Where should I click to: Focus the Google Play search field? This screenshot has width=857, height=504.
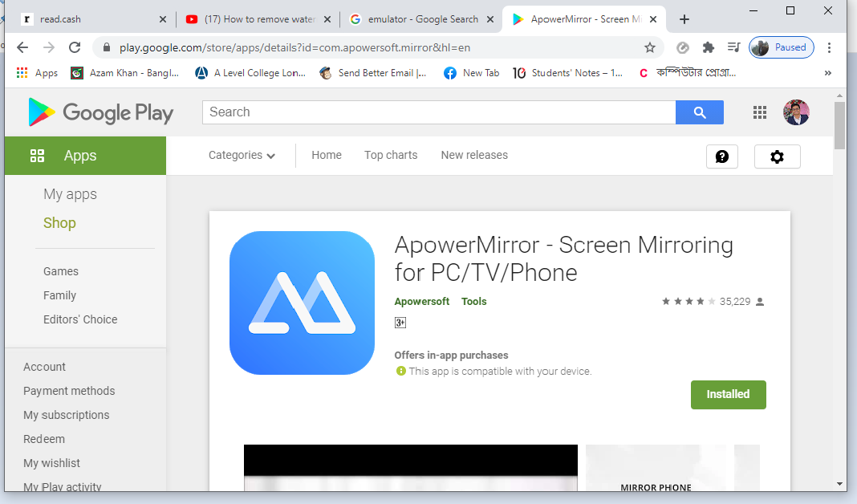(x=439, y=112)
